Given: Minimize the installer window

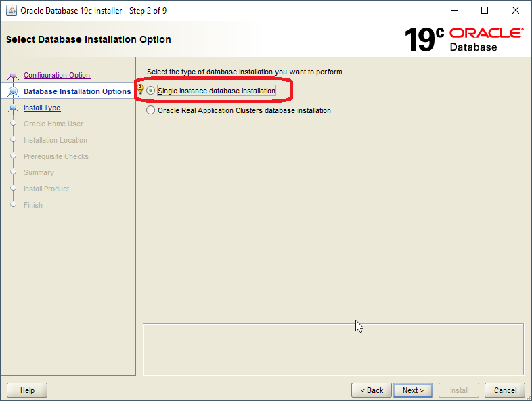Looking at the screenshot, I should pos(454,11).
